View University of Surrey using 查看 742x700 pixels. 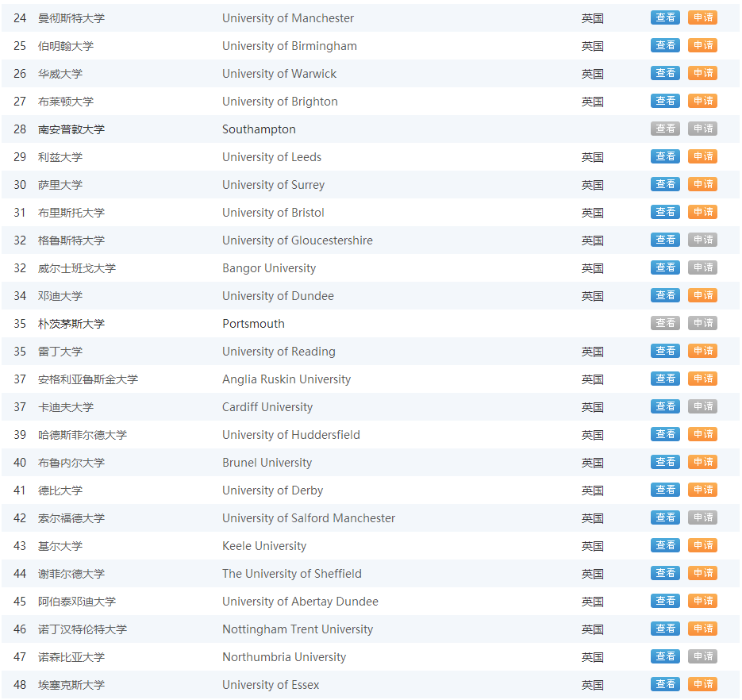tap(665, 184)
